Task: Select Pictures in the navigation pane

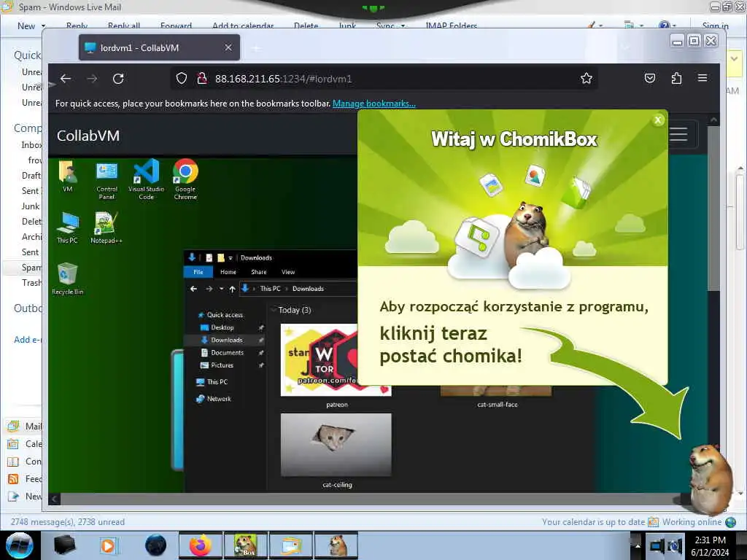Action: (x=222, y=365)
